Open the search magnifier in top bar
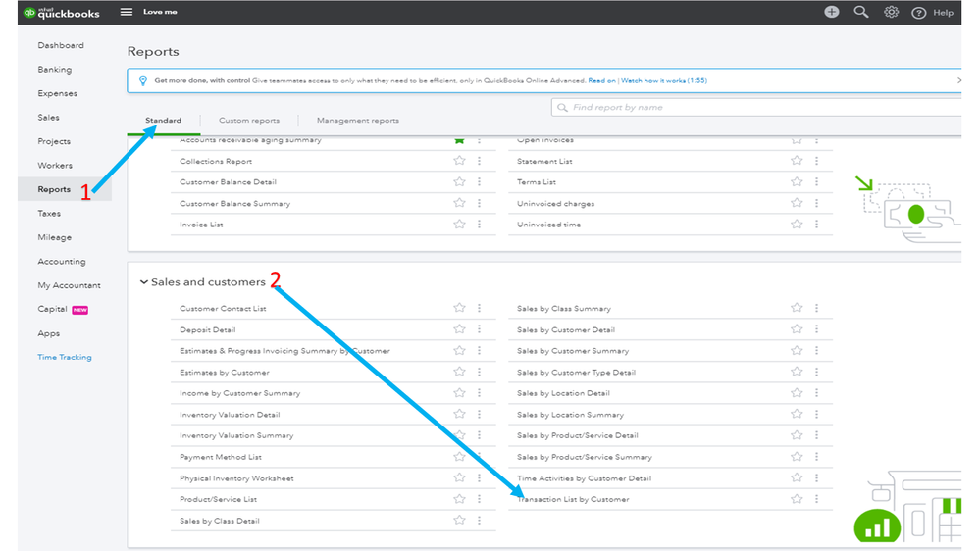Viewport: 980px width, 551px height. pos(861,12)
